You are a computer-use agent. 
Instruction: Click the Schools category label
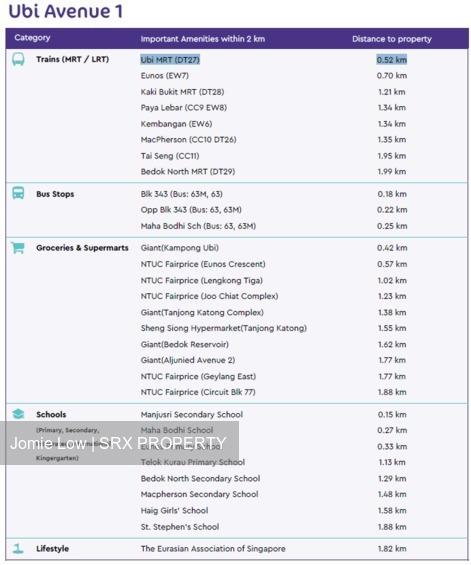coord(51,414)
